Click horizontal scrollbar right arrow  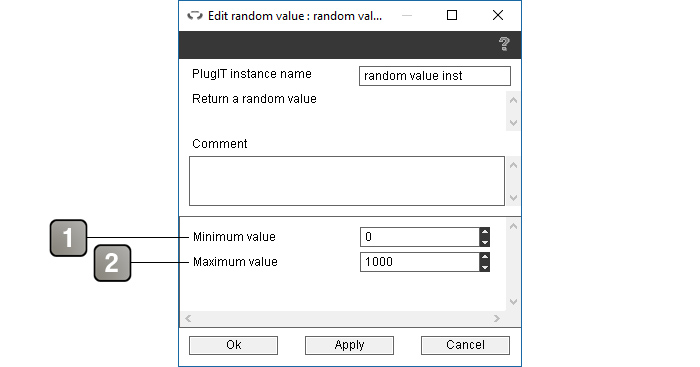[497, 318]
